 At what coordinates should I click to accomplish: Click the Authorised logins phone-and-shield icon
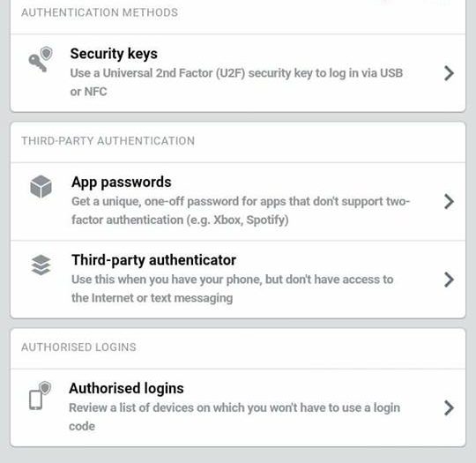[x=40, y=395]
